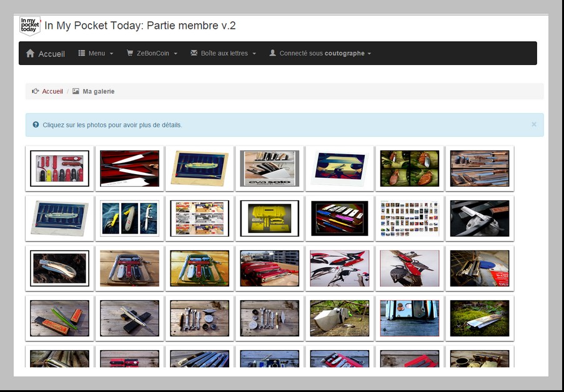Image resolution: width=564 pixels, height=392 pixels.
Task: Click the shopping cart icon beside ZeBonCoin
Action: (129, 53)
